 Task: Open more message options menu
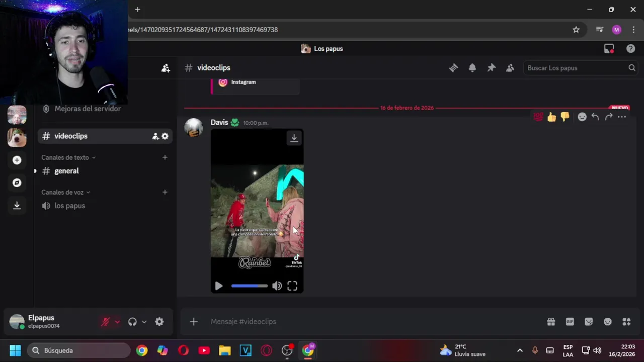click(x=622, y=117)
